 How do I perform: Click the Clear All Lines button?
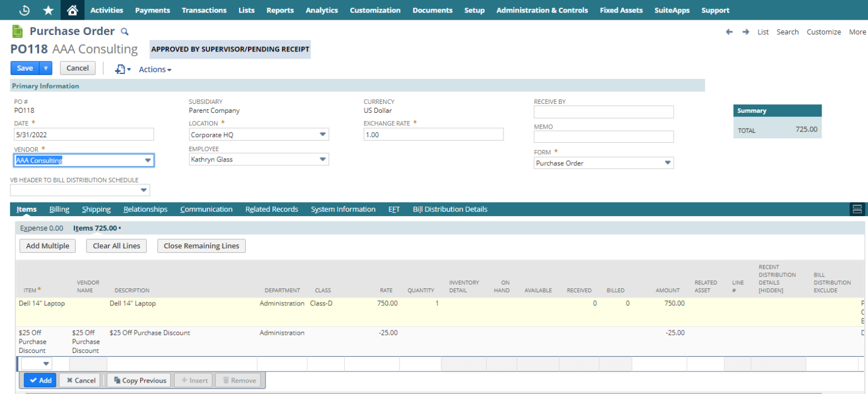[116, 246]
